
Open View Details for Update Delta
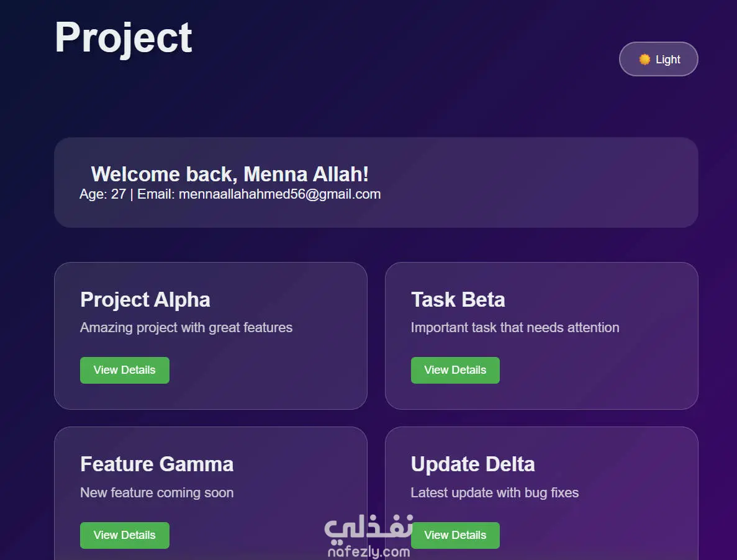[455, 535]
